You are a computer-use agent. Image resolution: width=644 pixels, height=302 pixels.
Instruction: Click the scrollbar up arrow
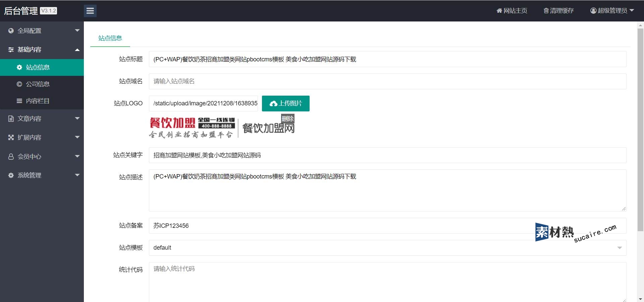click(x=640, y=25)
